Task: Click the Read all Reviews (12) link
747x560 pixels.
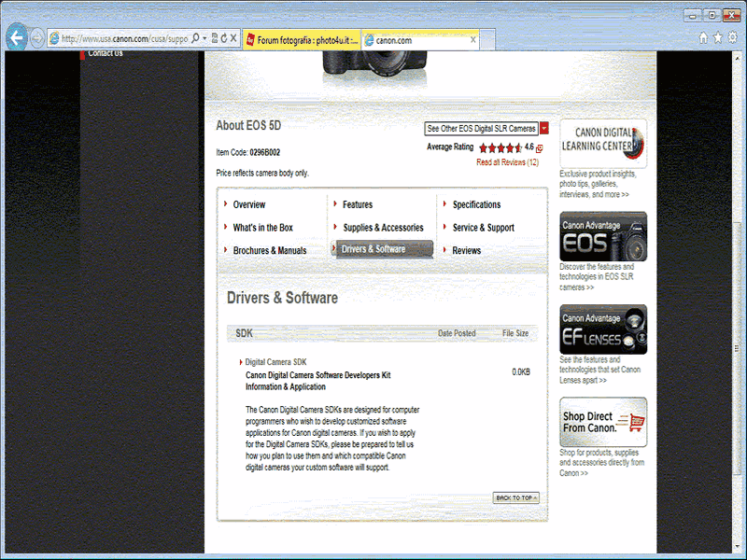Action: 507,162
